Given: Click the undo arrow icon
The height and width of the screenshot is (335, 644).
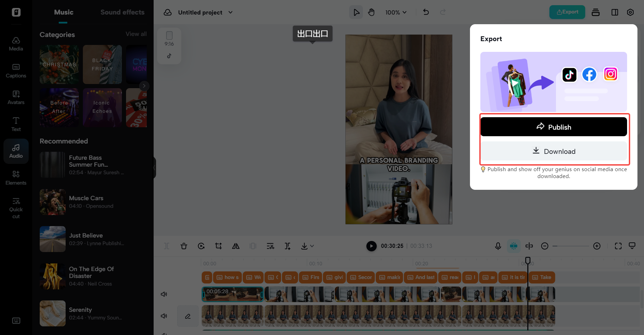Looking at the screenshot, I should pyautogui.click(x=426, y=12).
